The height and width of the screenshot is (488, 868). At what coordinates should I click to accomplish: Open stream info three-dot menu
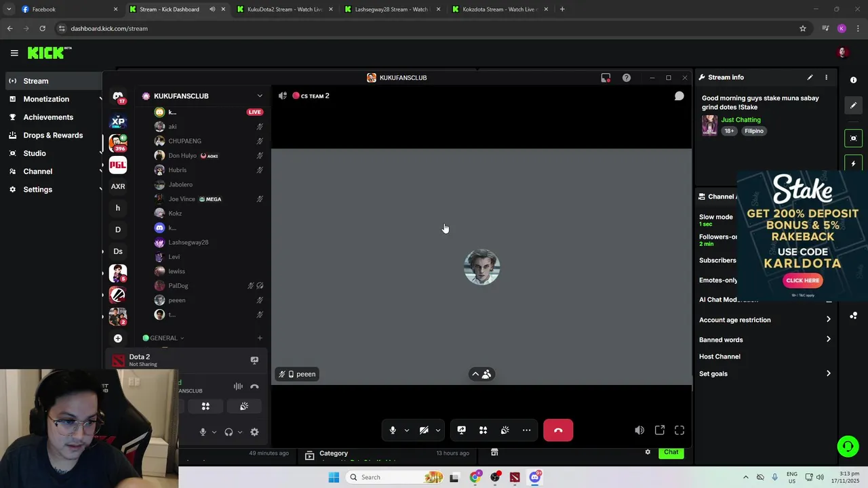tap(826, 77)
